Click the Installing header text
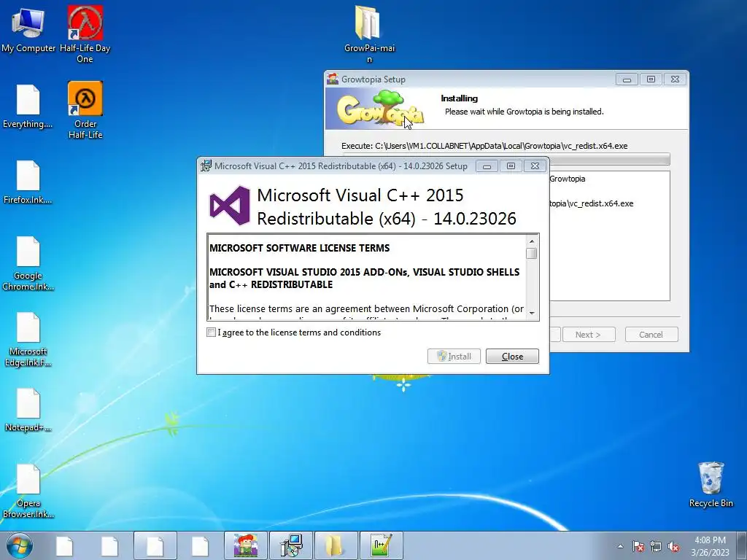The image size is (747, 560). click(460, 98)
